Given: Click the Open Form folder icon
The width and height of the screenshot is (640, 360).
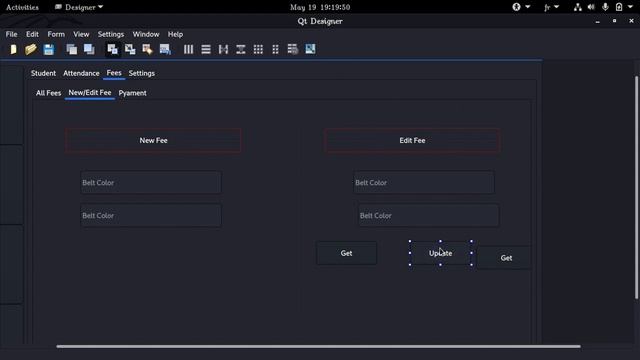Looking at the screenshot, I should [31, 49].
